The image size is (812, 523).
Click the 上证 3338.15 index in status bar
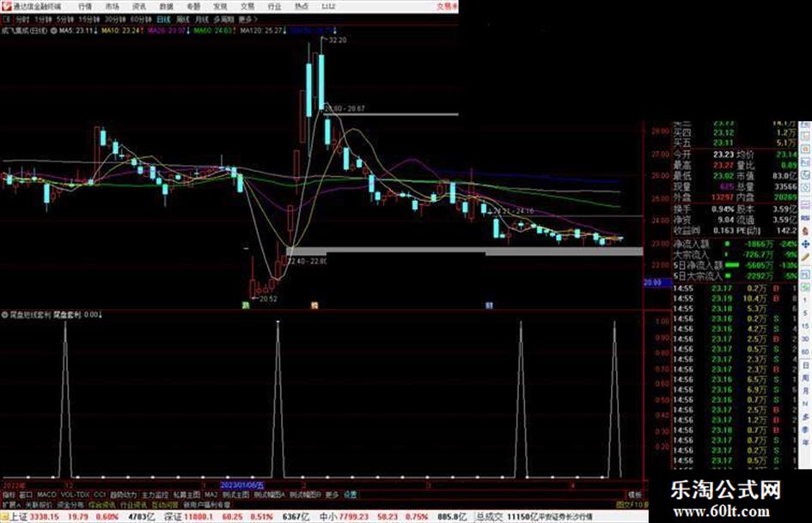34,517
